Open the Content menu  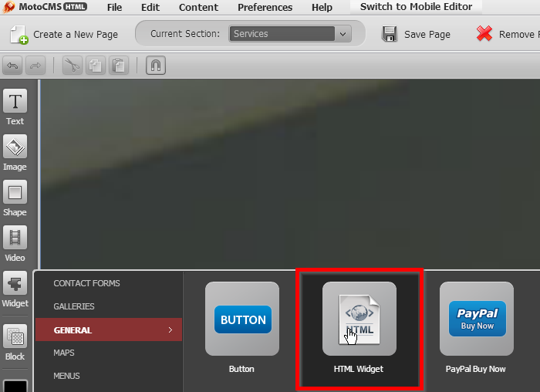pos(198,7)
